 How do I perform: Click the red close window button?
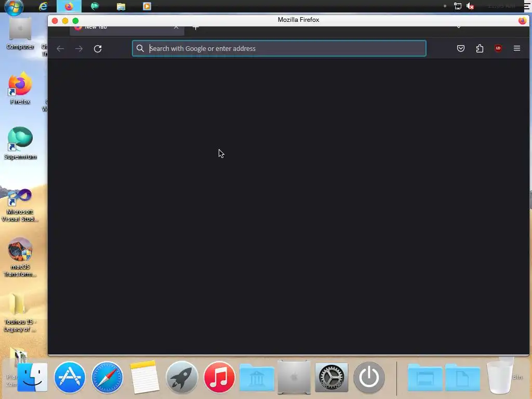[55, 21]
